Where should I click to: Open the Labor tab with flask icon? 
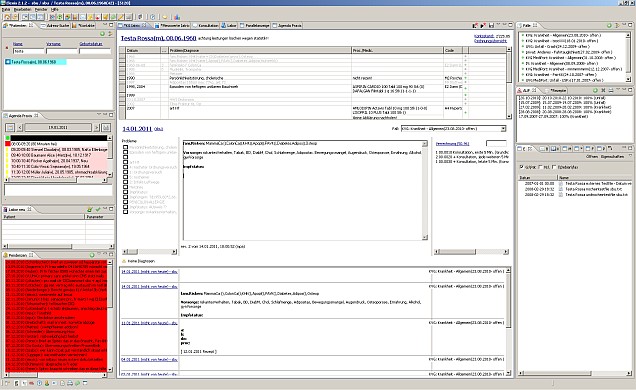229,26
